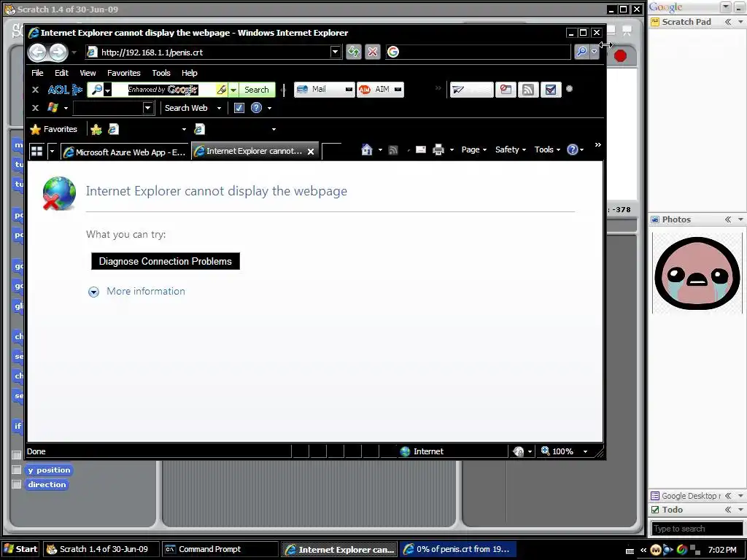Collapse the Scratch Pad sidebar gadget
The image size is (747, 560).
pyautogui.click(x=728, y=22)
